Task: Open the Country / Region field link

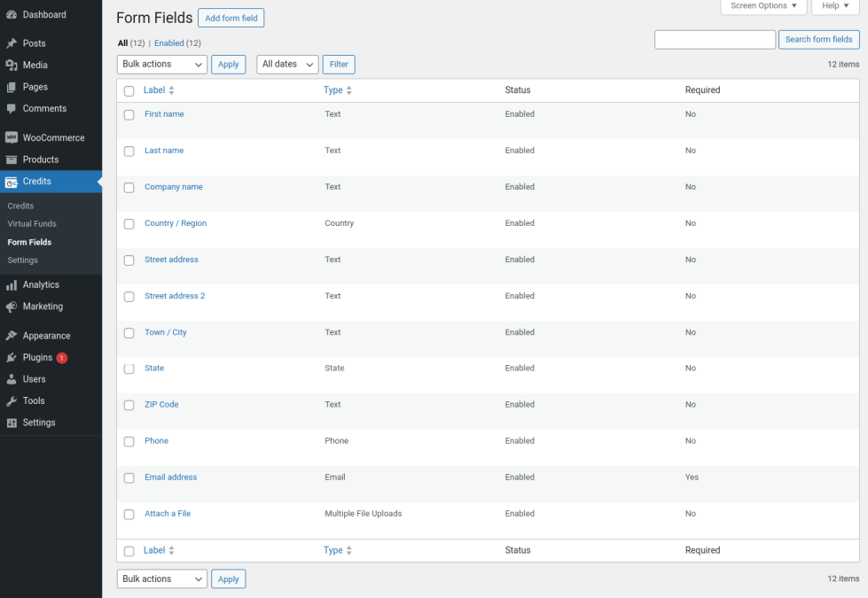Action: click(176, 223)
